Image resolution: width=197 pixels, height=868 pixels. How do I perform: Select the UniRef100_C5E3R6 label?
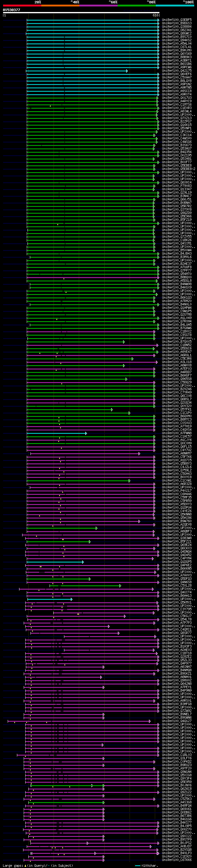[x=177, y=358]
